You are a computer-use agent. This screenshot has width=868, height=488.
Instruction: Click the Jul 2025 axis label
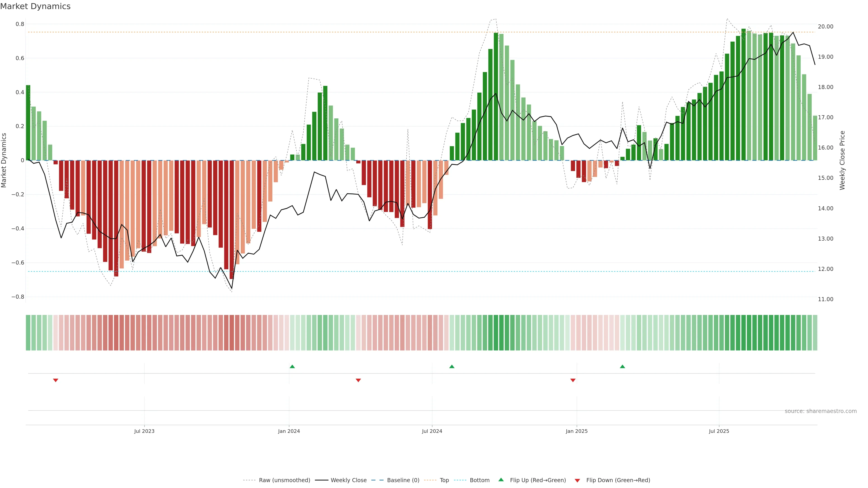coord(719,431)
